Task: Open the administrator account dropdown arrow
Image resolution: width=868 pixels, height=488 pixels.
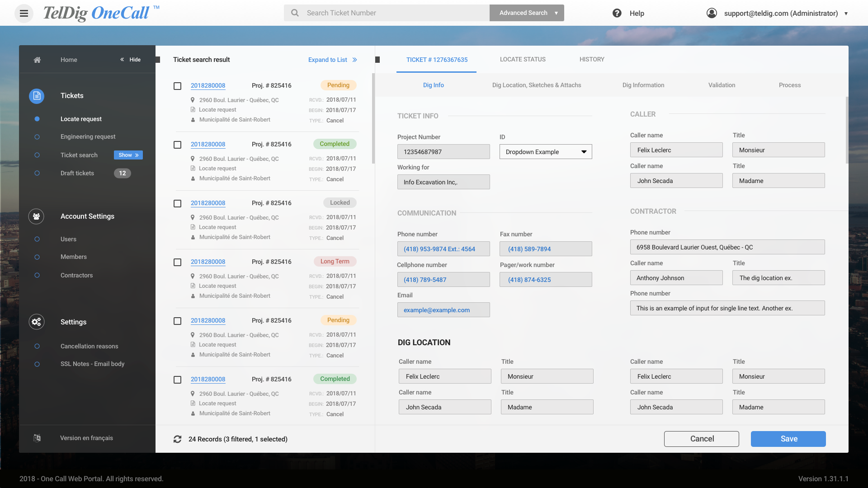Action: (846, 14)
